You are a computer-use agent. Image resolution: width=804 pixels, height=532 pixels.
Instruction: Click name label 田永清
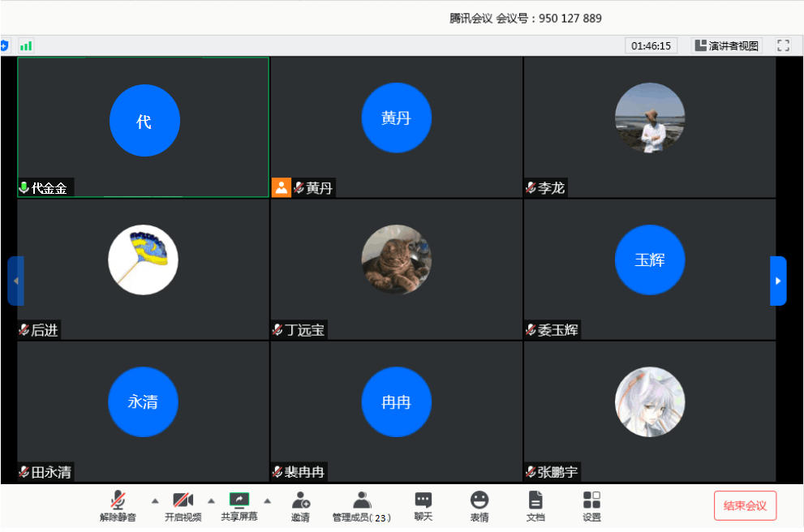(51, 471)
